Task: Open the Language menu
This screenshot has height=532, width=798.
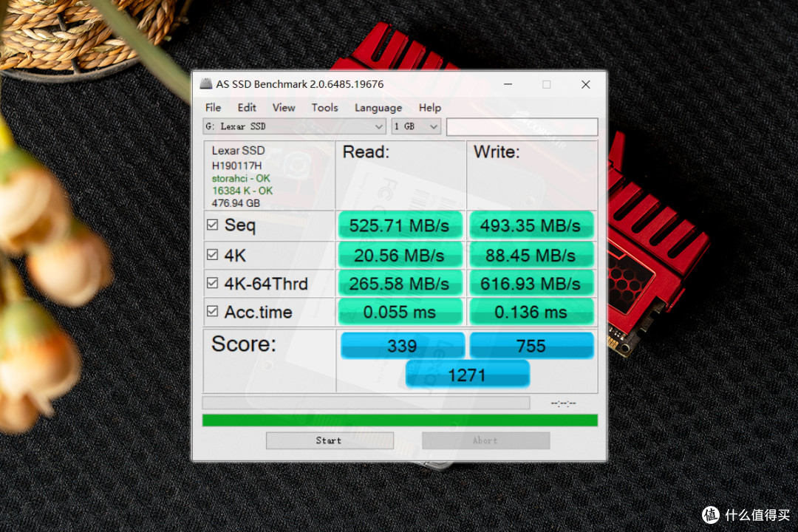Action: (378, 108)
